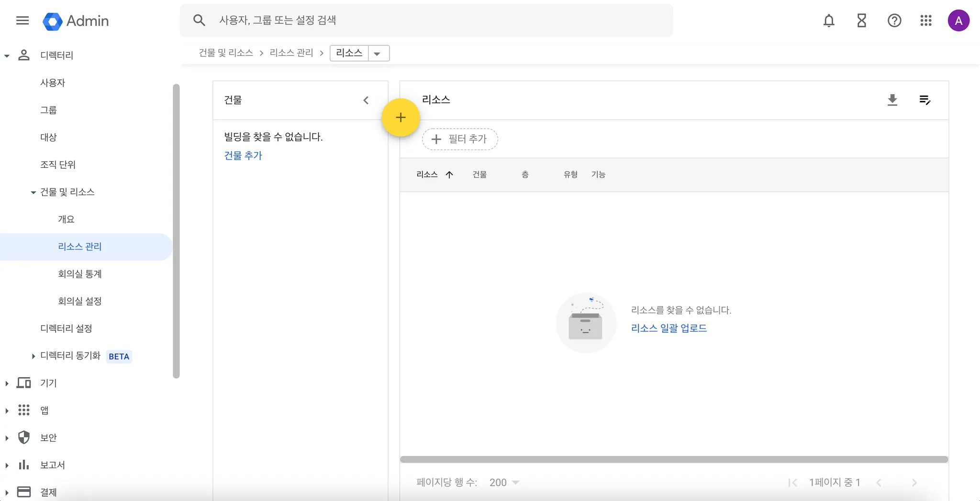Expand the 기기 section
The height and width of the screenshot is (501, 980).
point(7,383)
